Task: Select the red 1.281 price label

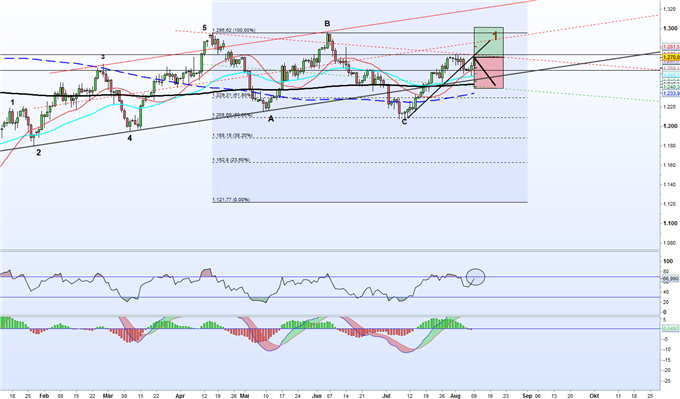Action: [x=670, y=47]
